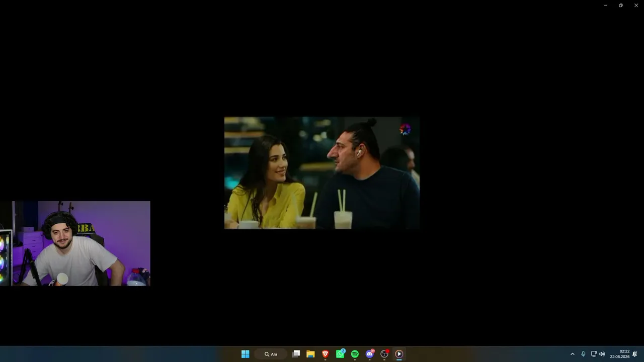Launch Brave browser from the taskbar
This screenshot has width=644, height=362.
pyautogui.click(x=326, y=354)
